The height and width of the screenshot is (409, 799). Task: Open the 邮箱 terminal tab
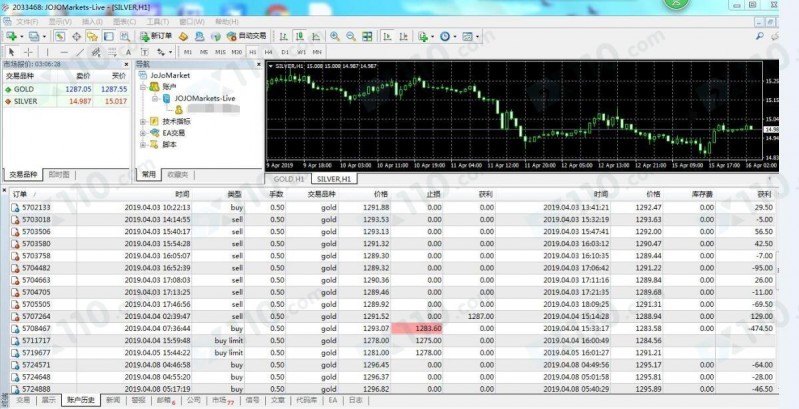(167, 400)
